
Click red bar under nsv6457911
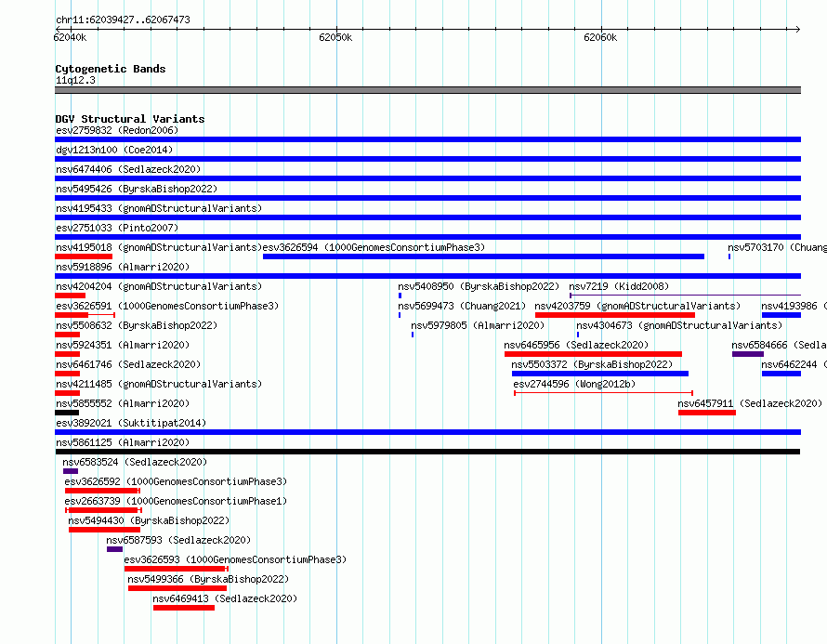coord(707,413)
